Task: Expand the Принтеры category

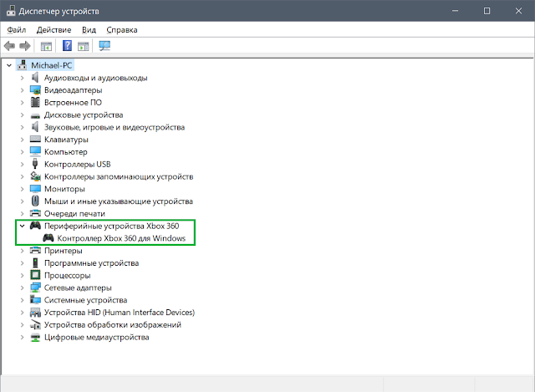Action: coord(23,251)
